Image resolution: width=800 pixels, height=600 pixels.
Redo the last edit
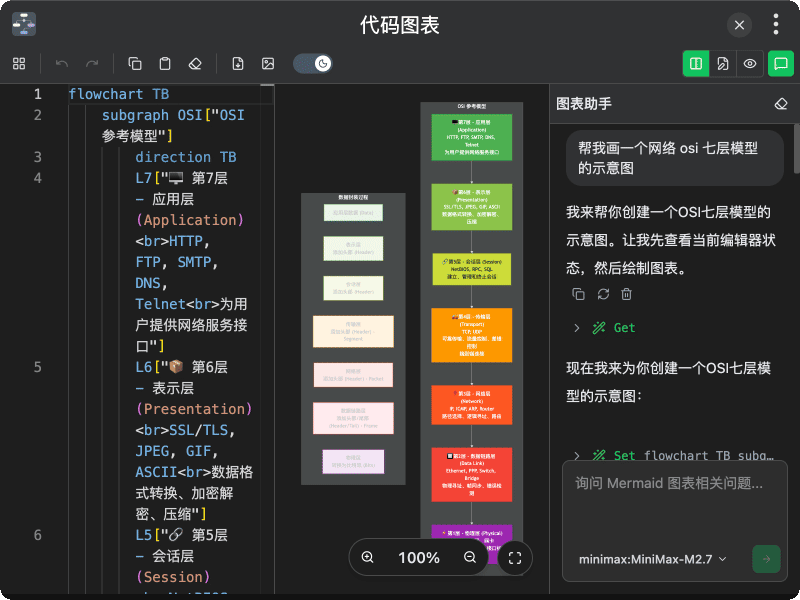pos(92,63)
